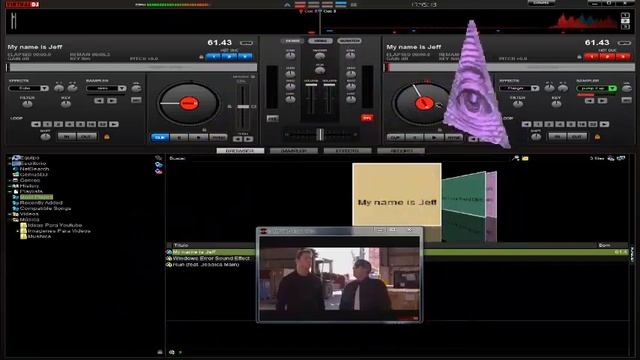The width and height of the screenshot is (640, 360).
Task: Click the left deck pitch slider
Action: pyautogui.click(x=243, y=107)
